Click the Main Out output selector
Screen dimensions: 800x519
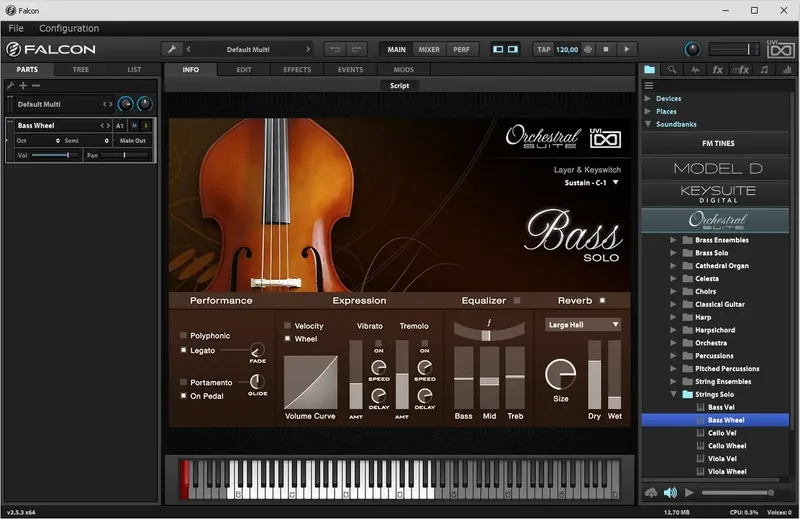pos(133,140)
